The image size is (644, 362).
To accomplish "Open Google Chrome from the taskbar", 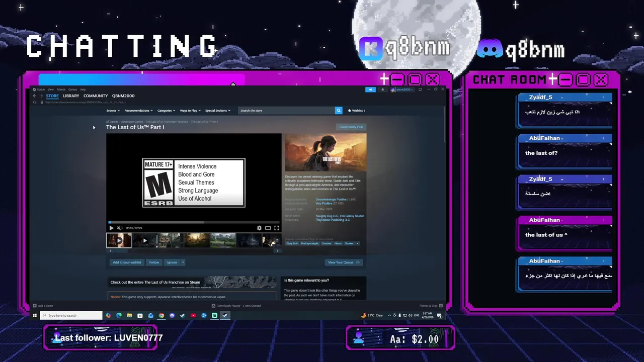I will pyautogui.click(x=161, y=315).
